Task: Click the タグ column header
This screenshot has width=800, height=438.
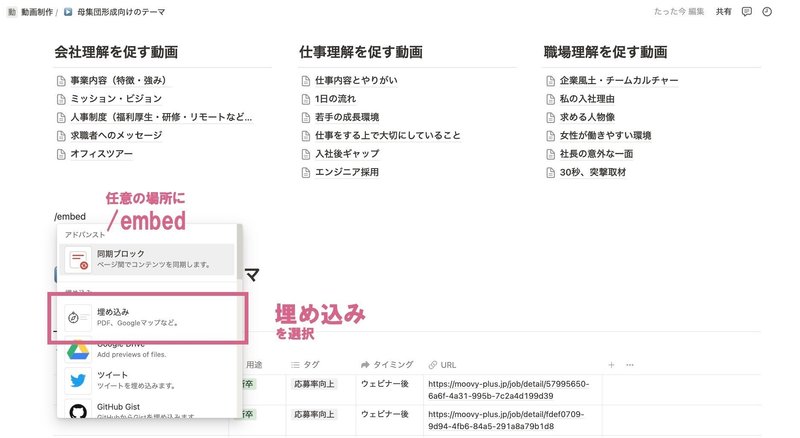Action: (305, 364)
